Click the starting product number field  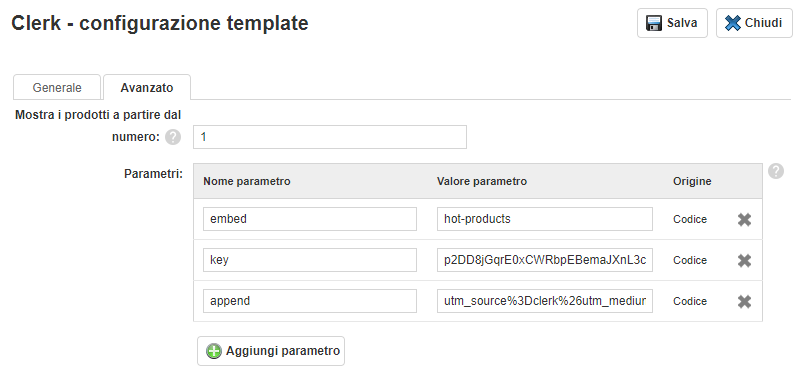[x=330, y=137]
